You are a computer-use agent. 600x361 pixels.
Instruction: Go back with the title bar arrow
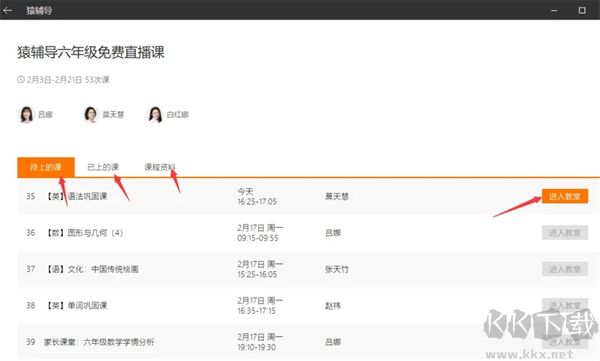[x=8, y=10]
